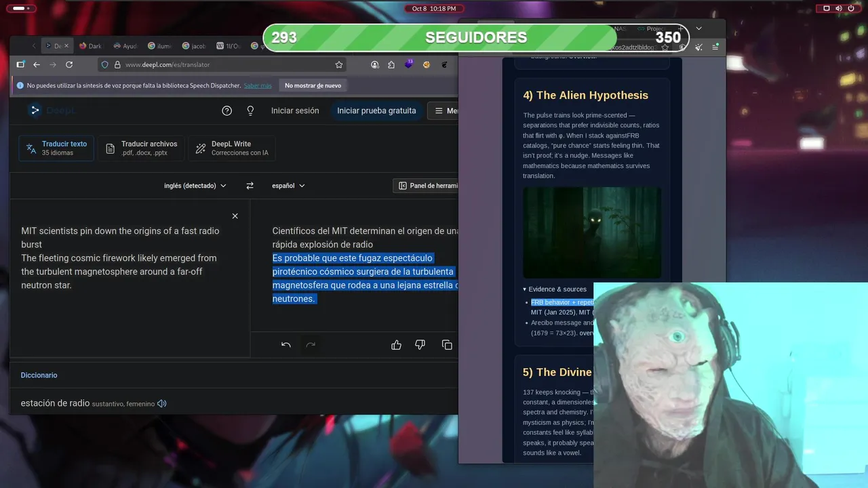
Task: Copy the translated Spanish text
Action: [447, 345]
